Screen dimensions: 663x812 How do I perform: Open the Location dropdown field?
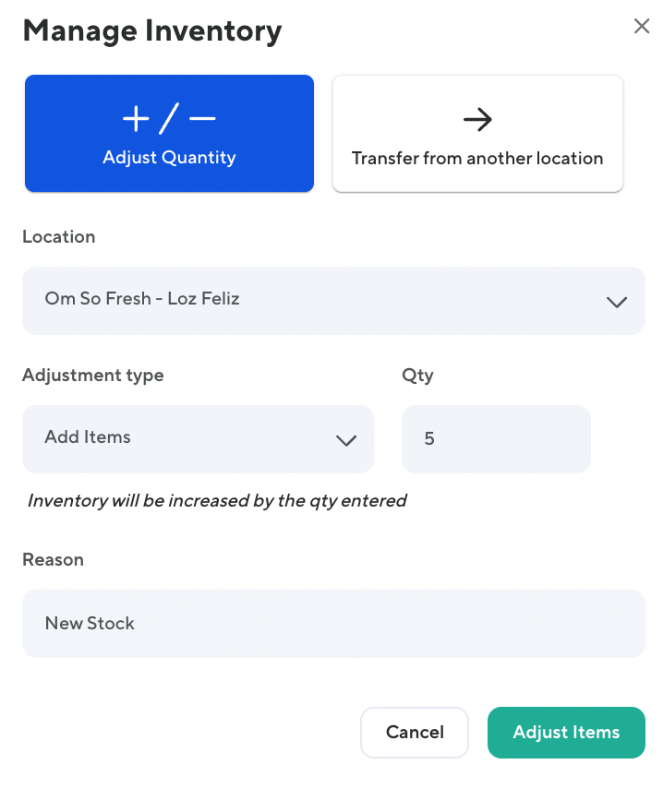[x=314, y=300]
